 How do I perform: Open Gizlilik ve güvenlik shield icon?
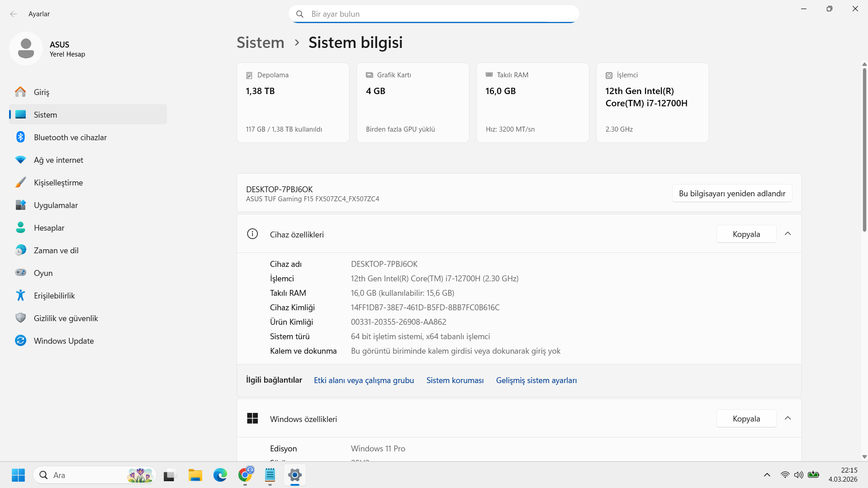tap(20, 318)
